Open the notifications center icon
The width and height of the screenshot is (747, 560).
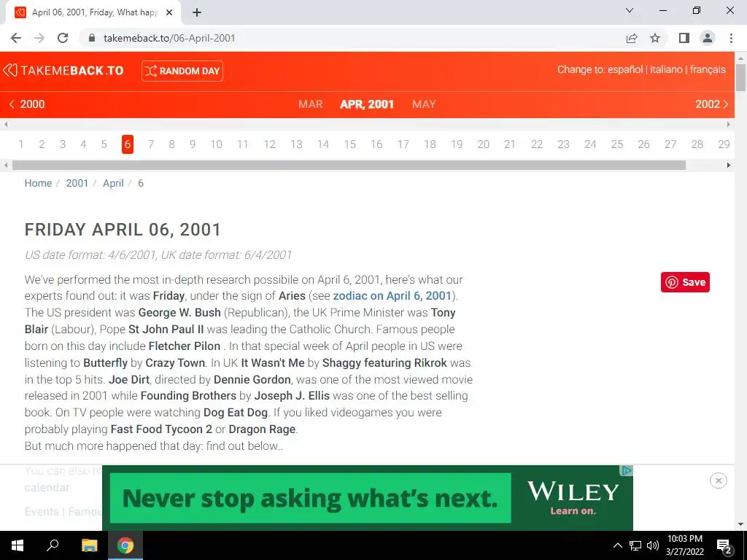tap(724, 545)
